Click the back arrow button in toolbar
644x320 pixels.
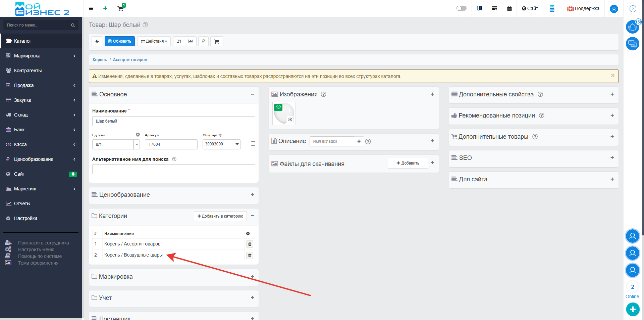(97, 41)
